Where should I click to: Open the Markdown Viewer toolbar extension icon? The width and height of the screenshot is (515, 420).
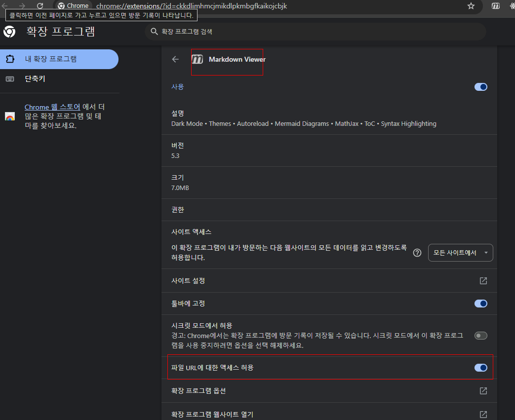(x=496, y=6)
